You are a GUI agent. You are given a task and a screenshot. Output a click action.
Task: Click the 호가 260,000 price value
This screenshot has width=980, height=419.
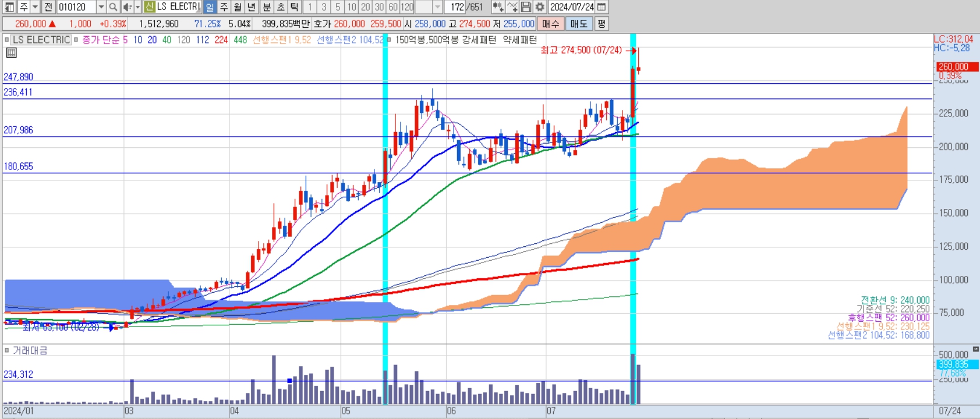pyautogui.click(x=349, y=24)
